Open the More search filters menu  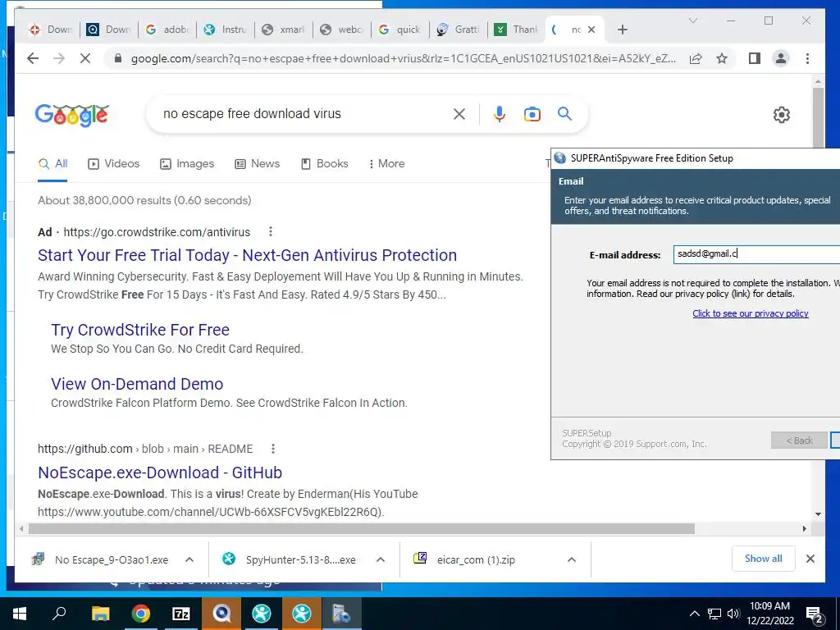[386, 164]
